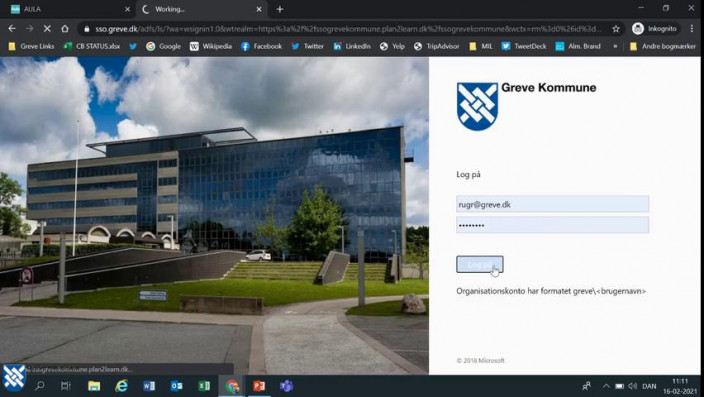Open the Wikipedia bookmark

211,46
